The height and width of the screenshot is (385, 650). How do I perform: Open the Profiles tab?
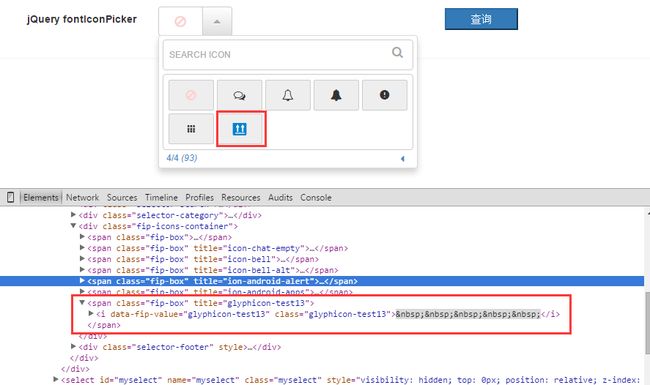(x=199, y=198)
